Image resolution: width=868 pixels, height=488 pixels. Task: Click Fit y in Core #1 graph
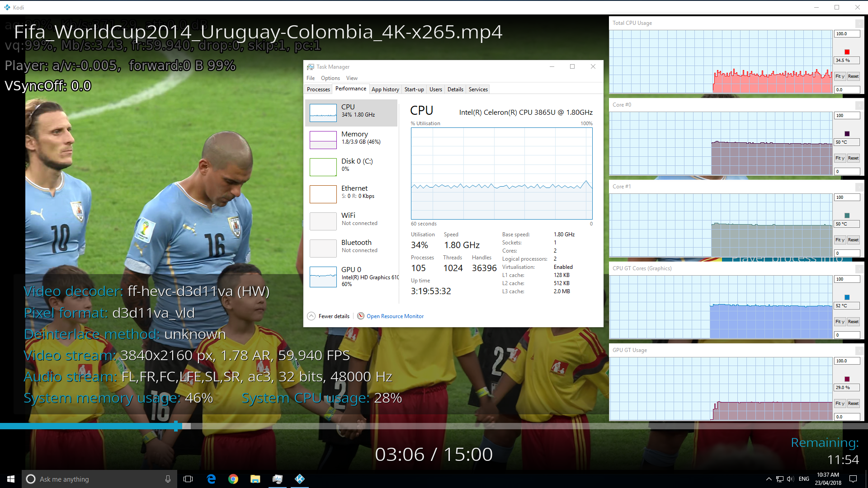[840, 240]
